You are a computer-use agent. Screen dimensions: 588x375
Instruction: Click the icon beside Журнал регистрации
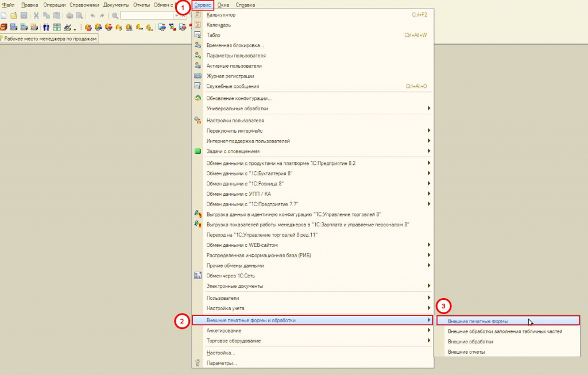click(198, 76)
